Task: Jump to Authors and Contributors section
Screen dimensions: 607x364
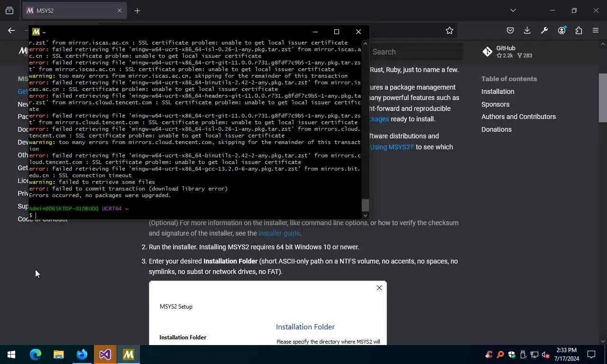Action: (x=518, y=117)
